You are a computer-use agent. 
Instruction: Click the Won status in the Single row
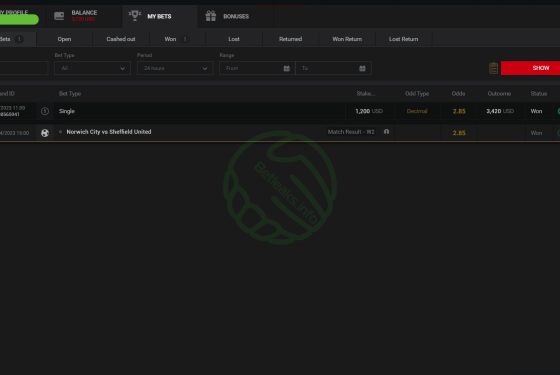(x=536, y=111)
